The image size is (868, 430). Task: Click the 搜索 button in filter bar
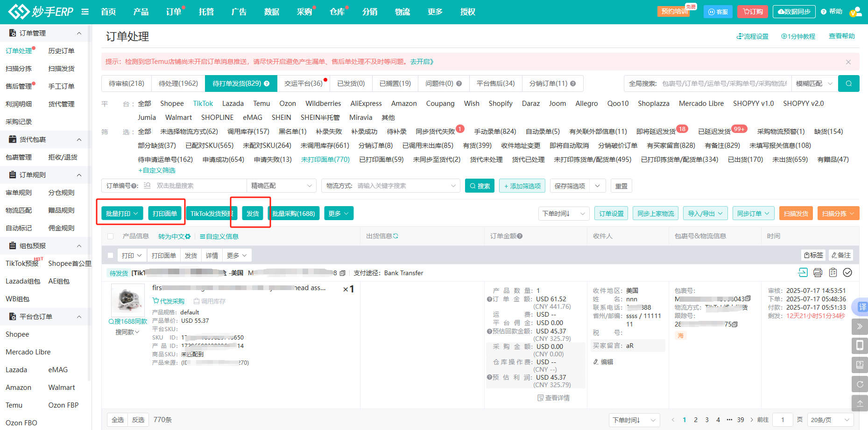[x=480, y=186]
